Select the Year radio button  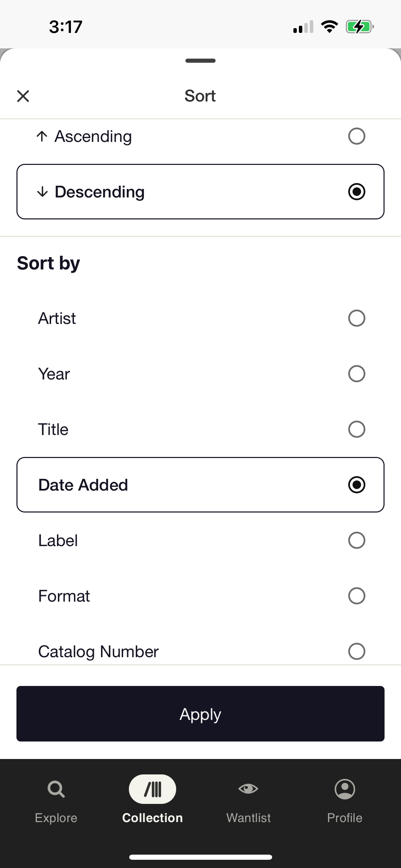[357, 374]
